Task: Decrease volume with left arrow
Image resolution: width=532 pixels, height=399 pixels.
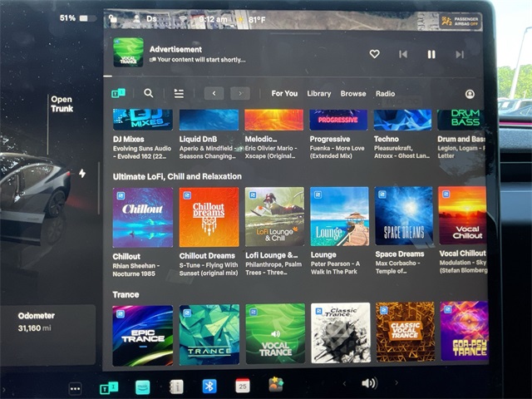Action: coord(344,384)
